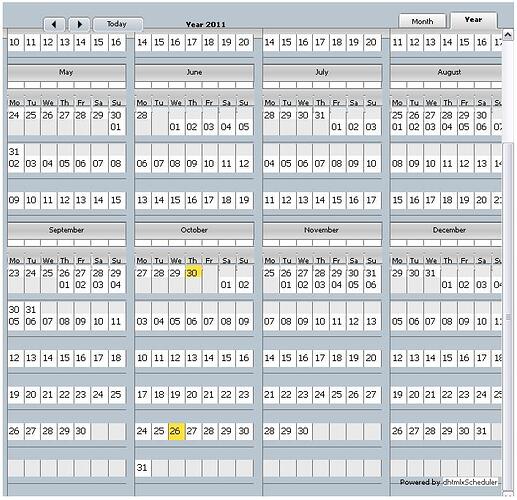The image size is (517, 500).
Task: Click the May month header
Action: click(x=67, y=72)
